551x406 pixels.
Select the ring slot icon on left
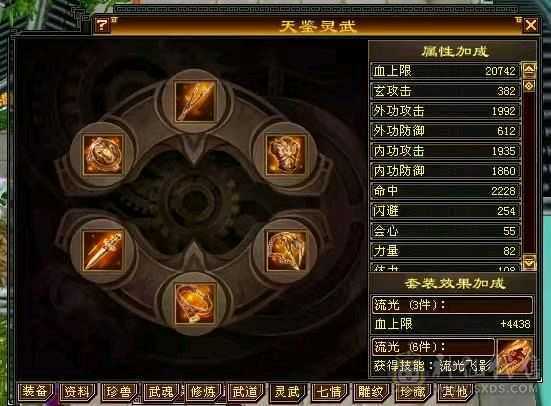point(103,155)
